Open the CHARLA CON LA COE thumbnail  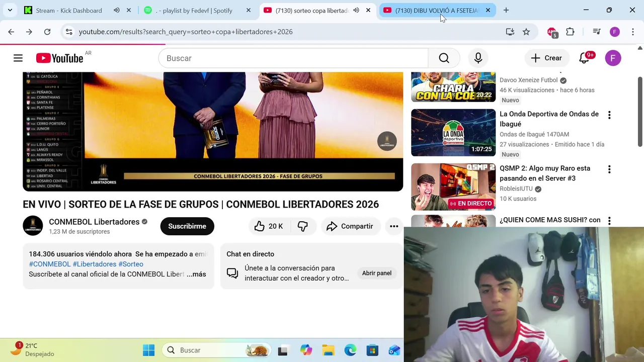coord(453,87)
